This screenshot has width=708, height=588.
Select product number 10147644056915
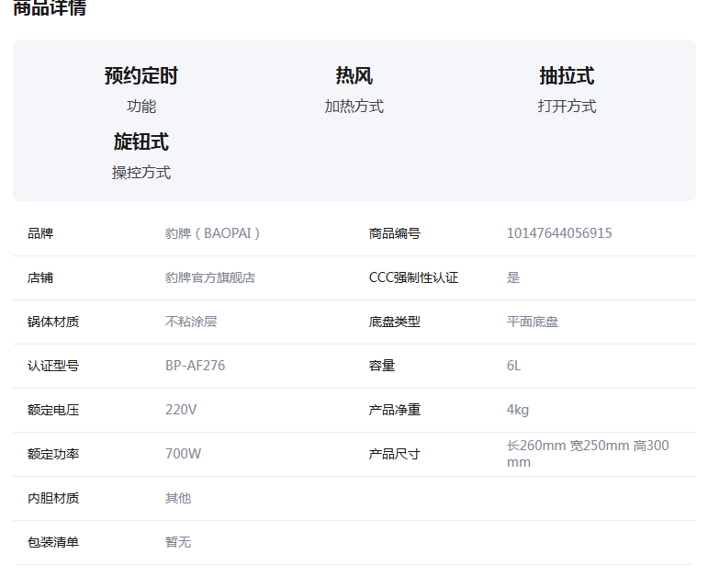click(559, 233)
